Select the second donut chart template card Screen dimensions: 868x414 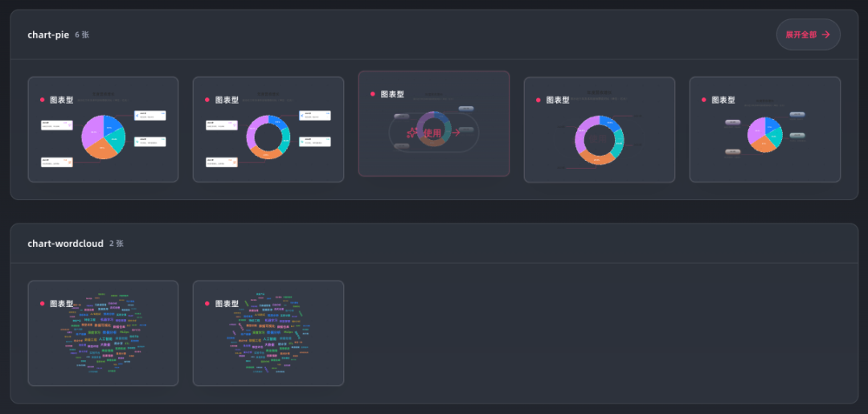coord(268,129)
